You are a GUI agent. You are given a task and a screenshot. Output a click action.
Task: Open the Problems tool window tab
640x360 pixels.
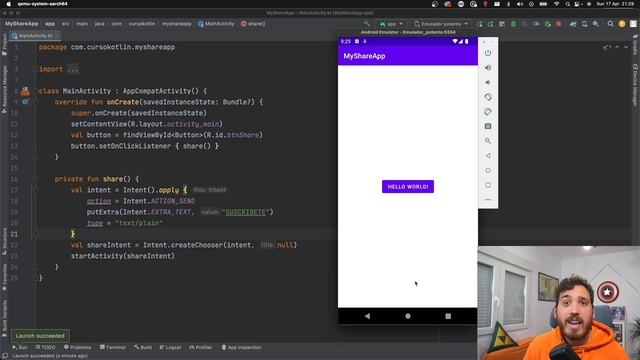tap(78, 347)
